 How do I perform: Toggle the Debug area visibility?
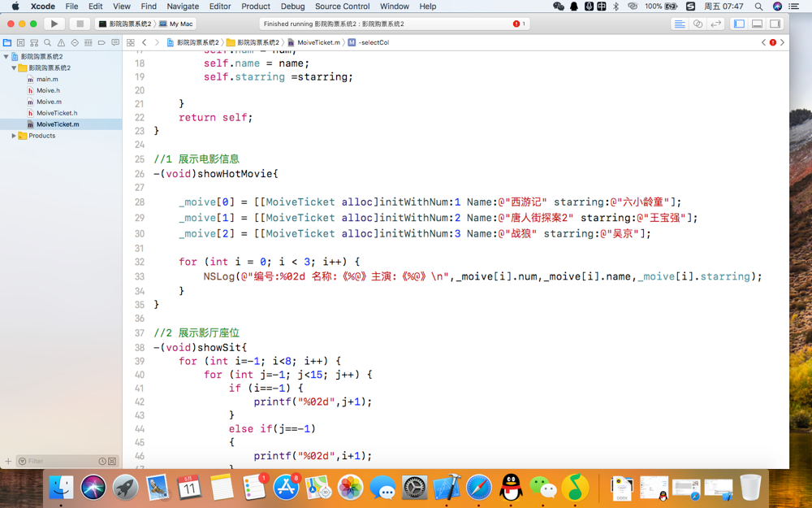coord(757,24)
